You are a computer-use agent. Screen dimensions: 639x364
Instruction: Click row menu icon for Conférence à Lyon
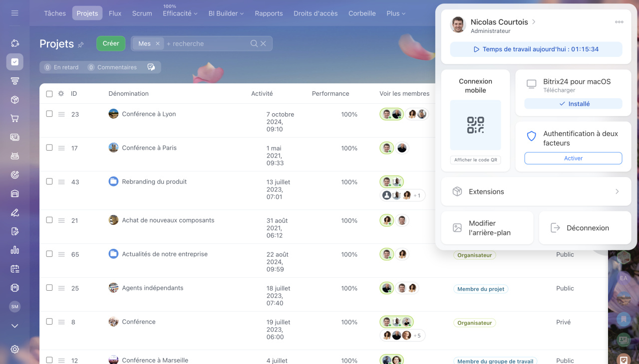(61, 114)
